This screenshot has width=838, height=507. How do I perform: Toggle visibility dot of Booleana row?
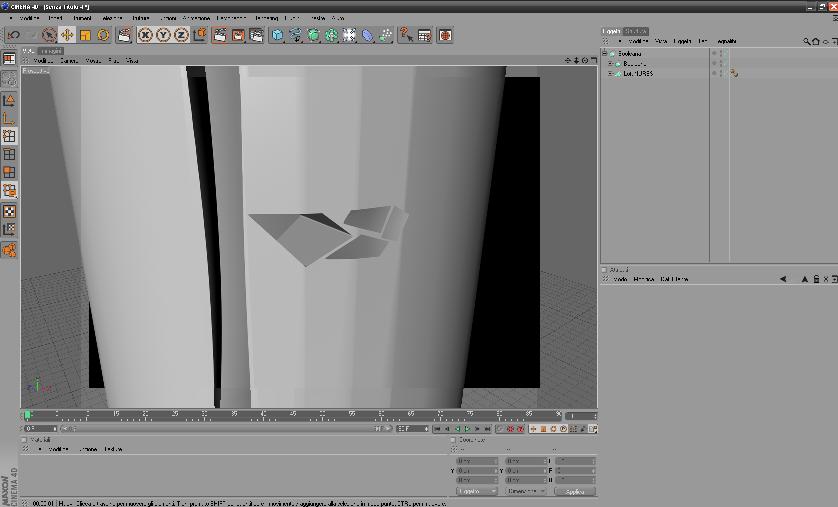click(714, 53)
